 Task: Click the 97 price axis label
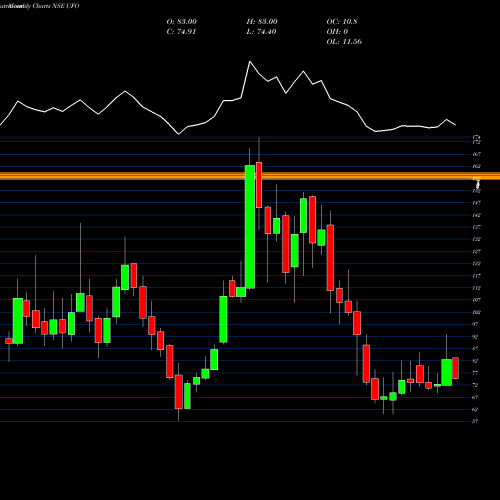pyautogui.click(x=476, y=324)
